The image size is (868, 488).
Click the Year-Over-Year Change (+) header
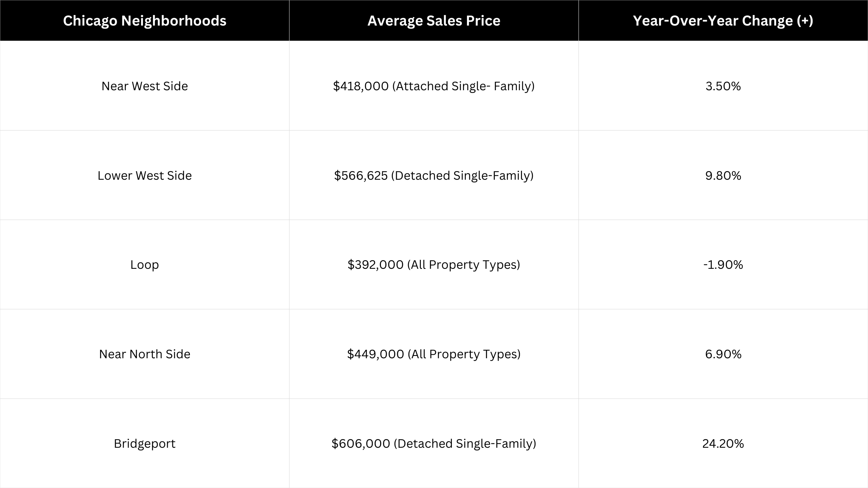pos(723,21)
